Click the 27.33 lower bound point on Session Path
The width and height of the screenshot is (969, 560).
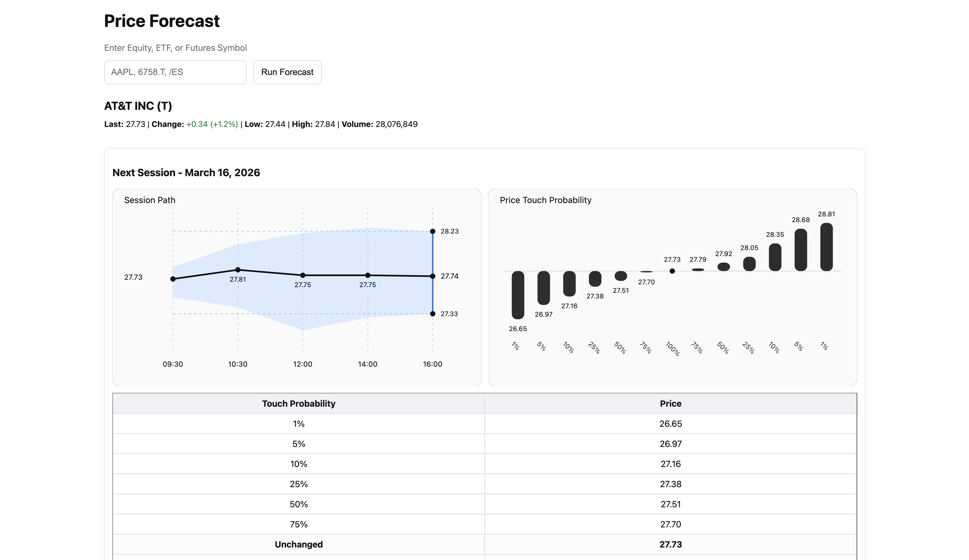click(x=433, y=314)
